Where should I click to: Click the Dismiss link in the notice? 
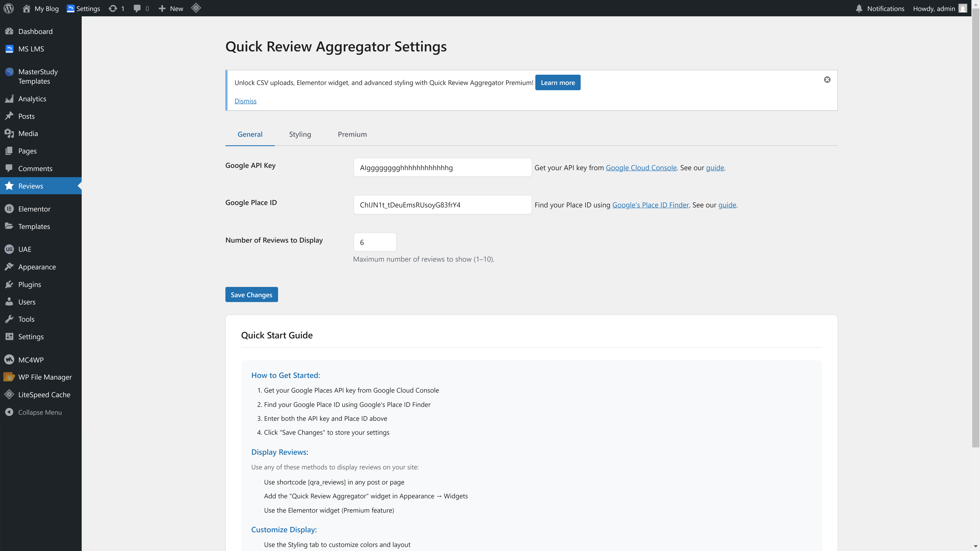(245, 101)
